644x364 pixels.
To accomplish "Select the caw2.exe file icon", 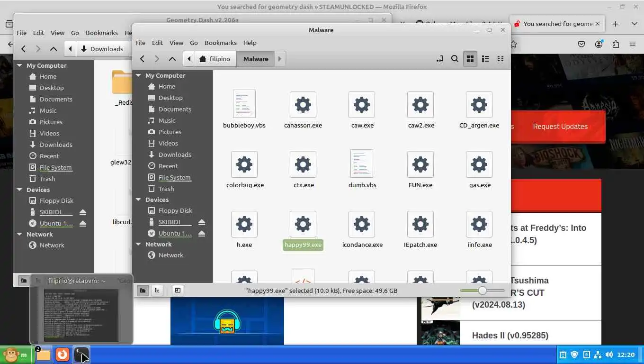I will (420, 105).
